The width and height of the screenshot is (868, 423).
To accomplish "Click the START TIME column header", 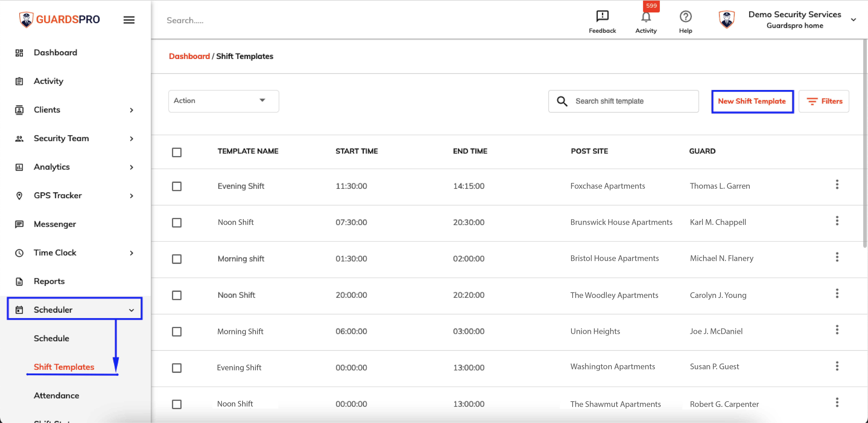I will (x=357, y=151).
